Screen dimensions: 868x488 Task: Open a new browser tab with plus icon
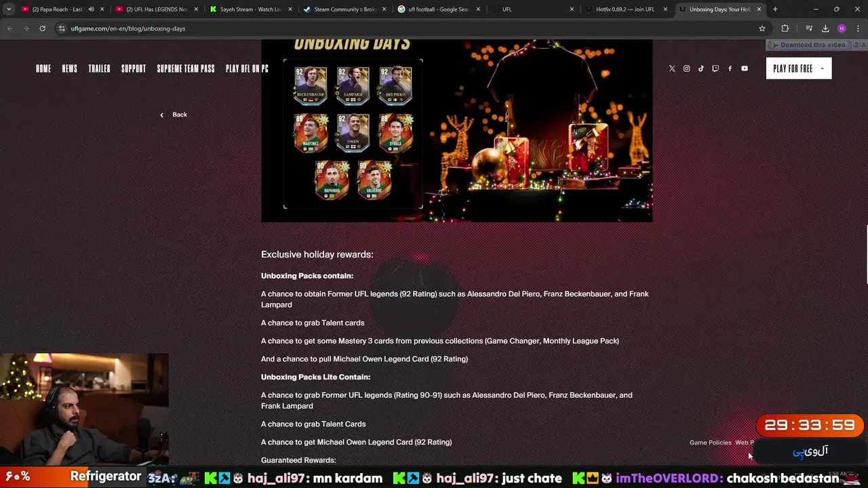(775, 9)
